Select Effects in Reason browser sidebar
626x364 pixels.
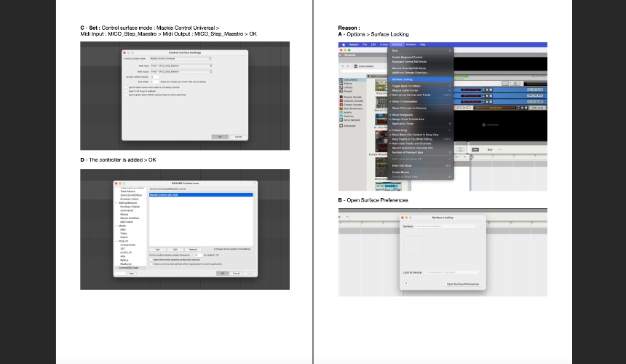click(x=348, y=84)
